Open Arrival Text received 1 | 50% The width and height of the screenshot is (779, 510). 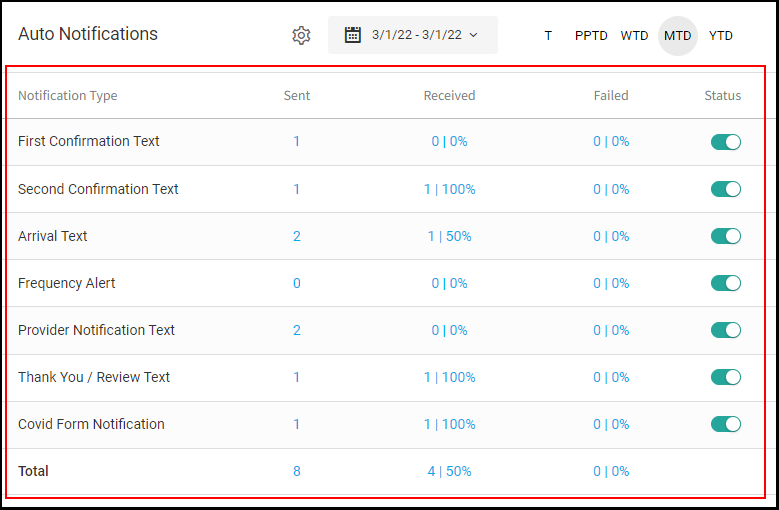tap(449, 236)
